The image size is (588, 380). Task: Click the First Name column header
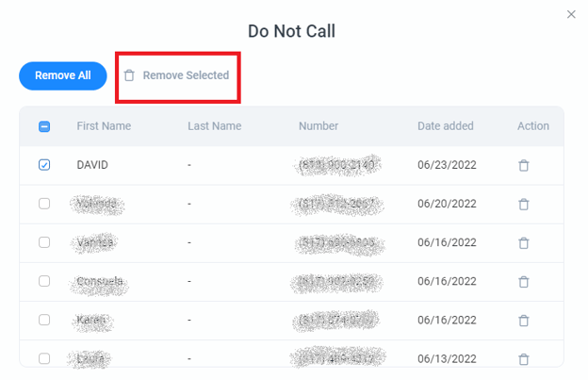click(104, 126)
